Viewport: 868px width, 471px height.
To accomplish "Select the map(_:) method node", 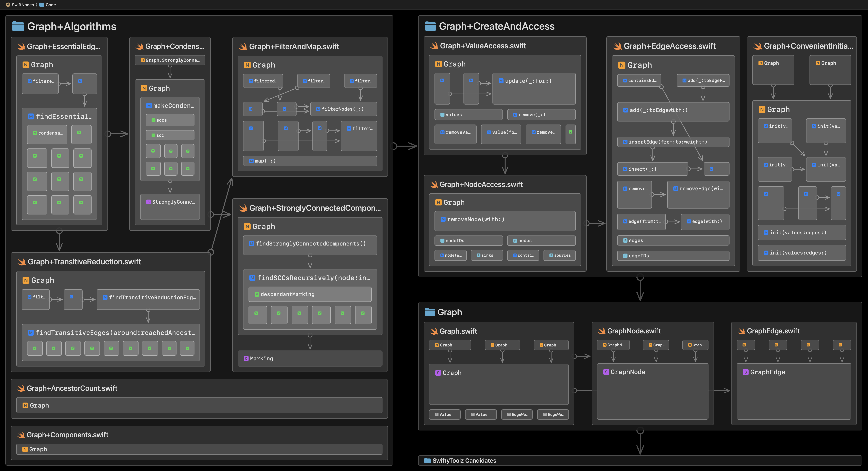I will [x=265, y=161].
